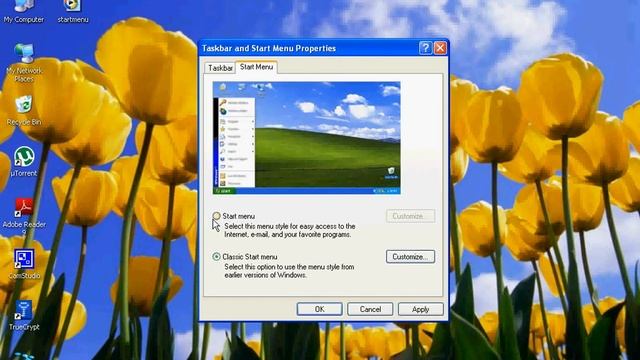This screenshot has width=640, height=360.
Task: Select the startmenu desktop icon
Action: pyautogui.click(x=73, y=11)
